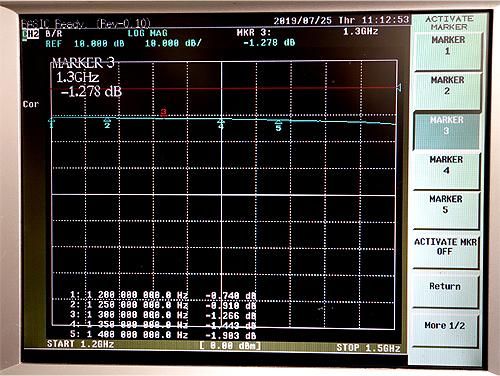
Task: Turn off markers with Activate MKR Off
Action: [x=445, y=248]
